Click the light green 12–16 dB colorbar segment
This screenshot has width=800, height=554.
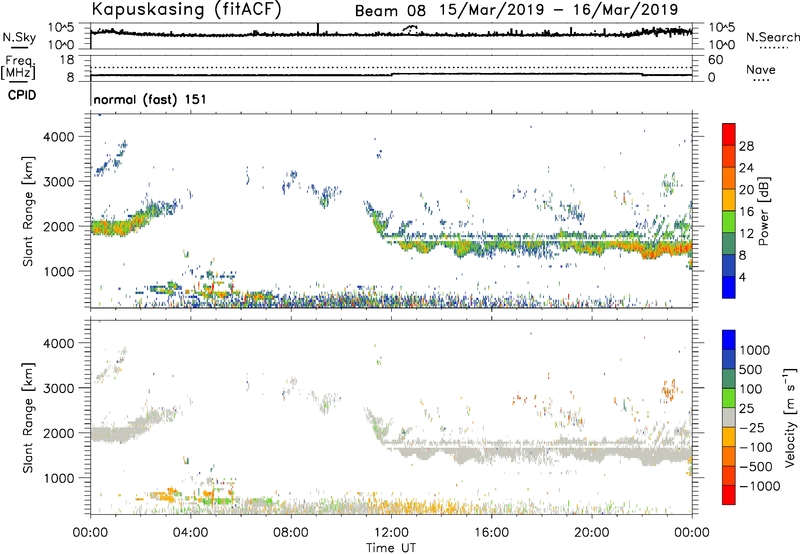tap(729, 222)
